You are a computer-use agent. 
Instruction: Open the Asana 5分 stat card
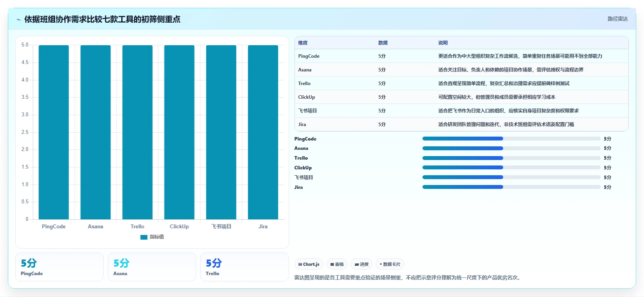point(152,267)
